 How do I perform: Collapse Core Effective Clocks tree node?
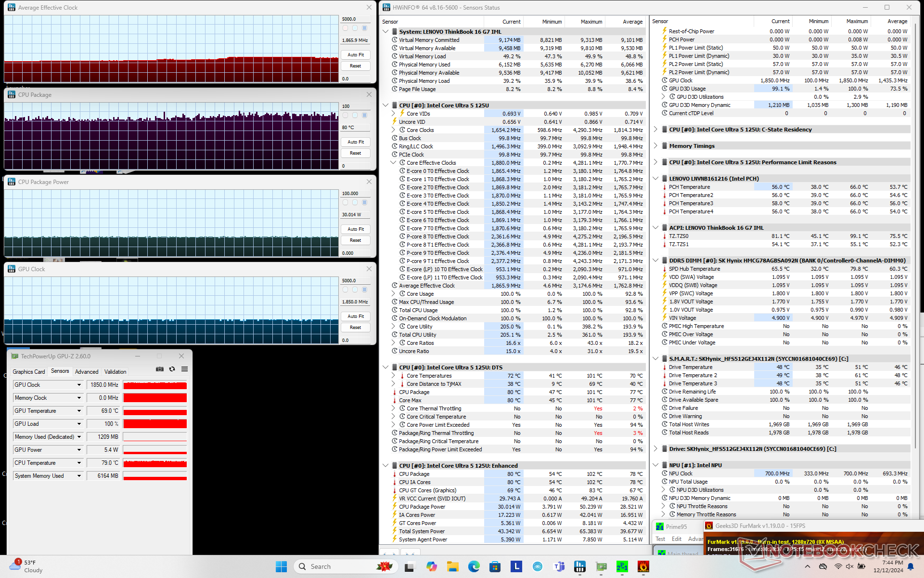coord(393,163)
